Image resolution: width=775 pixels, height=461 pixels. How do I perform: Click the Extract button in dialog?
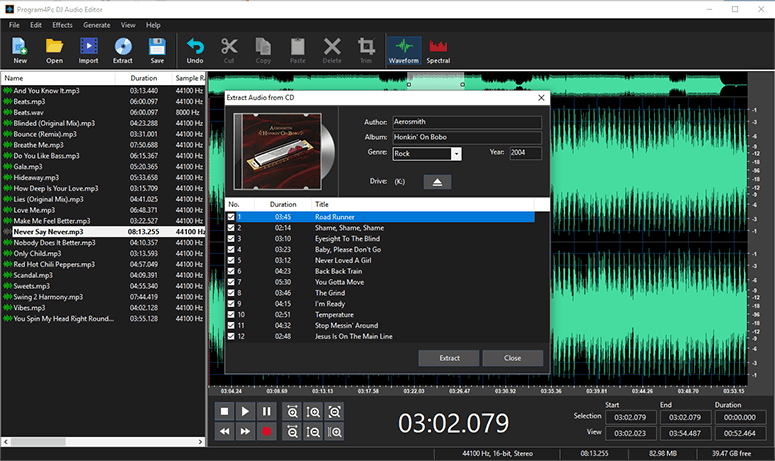pos(448,358)
